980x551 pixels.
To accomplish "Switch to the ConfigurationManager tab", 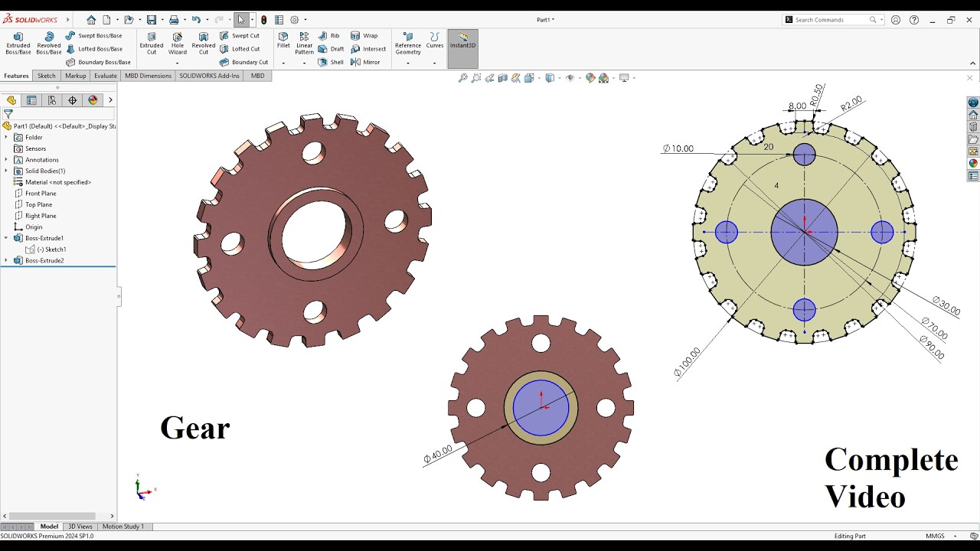I will click(52, 100).
